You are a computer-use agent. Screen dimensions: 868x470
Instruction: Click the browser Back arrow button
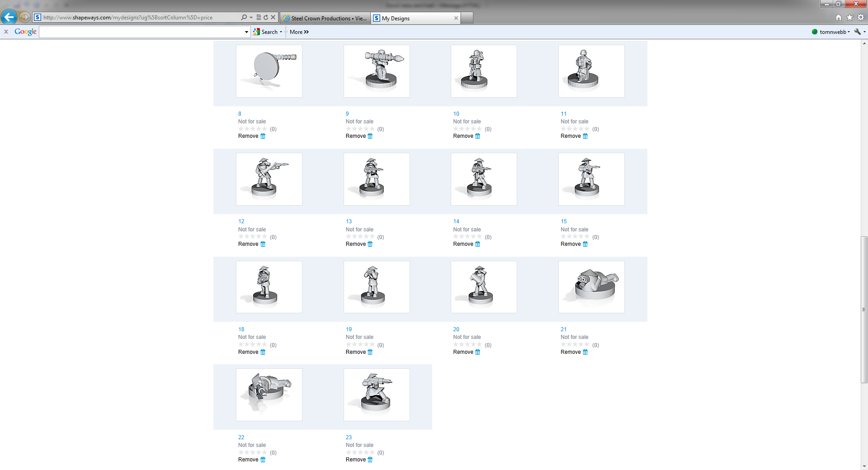[x=9, y=17]
